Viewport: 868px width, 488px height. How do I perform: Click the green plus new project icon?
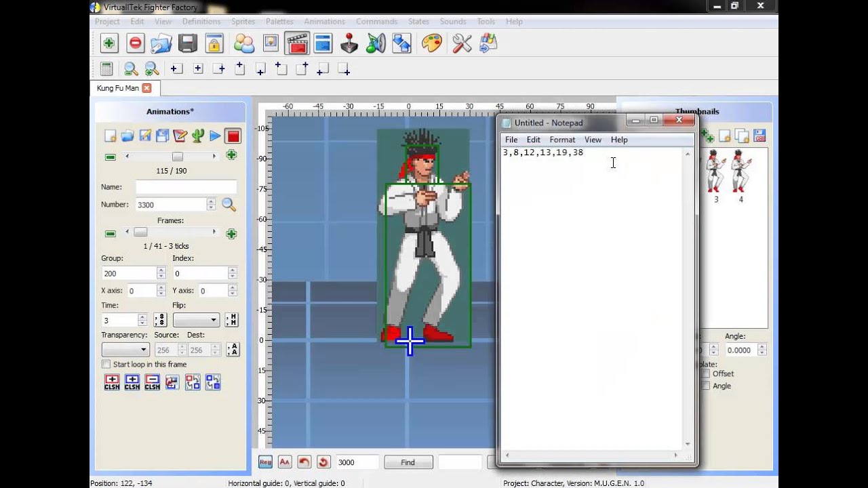108,43
